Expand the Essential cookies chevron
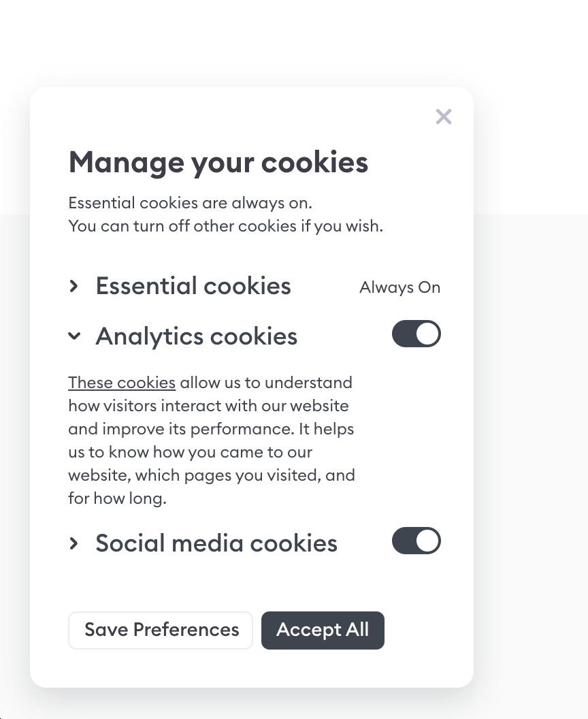 pyautogui.click(x=74, y=286)
